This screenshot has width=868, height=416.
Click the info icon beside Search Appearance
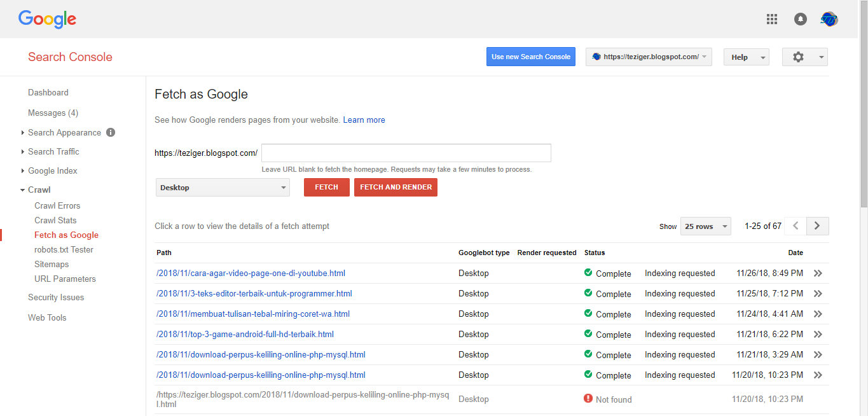point(111,132)
